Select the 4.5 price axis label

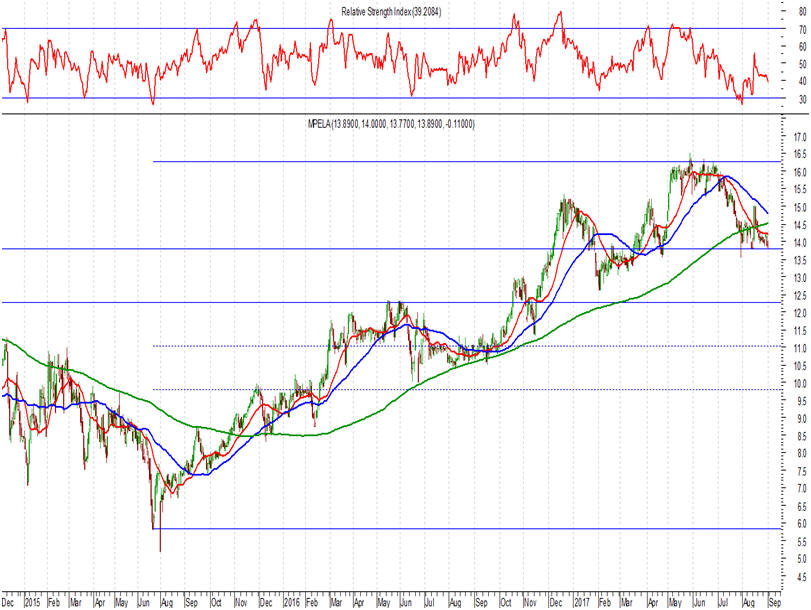[802, 577]
